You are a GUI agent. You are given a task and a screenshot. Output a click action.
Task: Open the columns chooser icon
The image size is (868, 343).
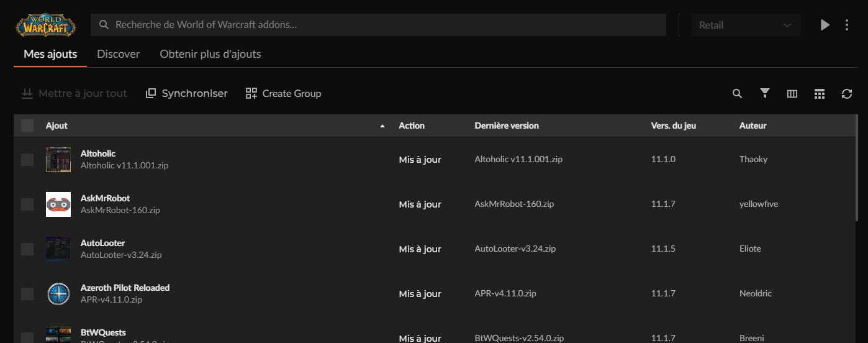click(x=792, y=94)
